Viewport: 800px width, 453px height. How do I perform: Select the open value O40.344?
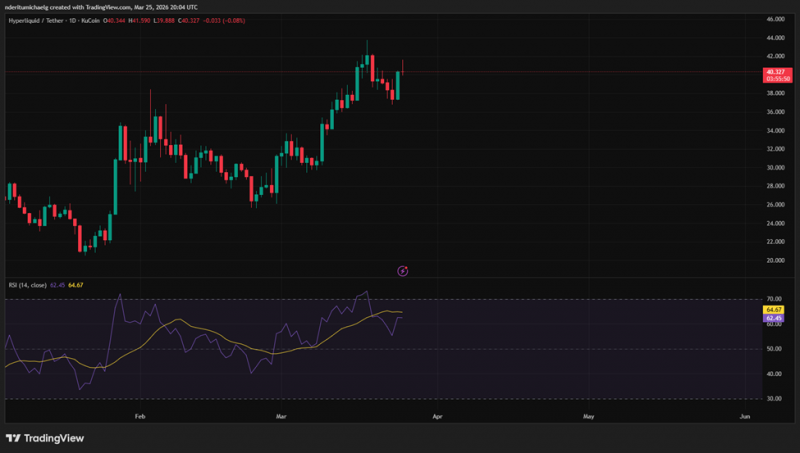coord(114,21)
